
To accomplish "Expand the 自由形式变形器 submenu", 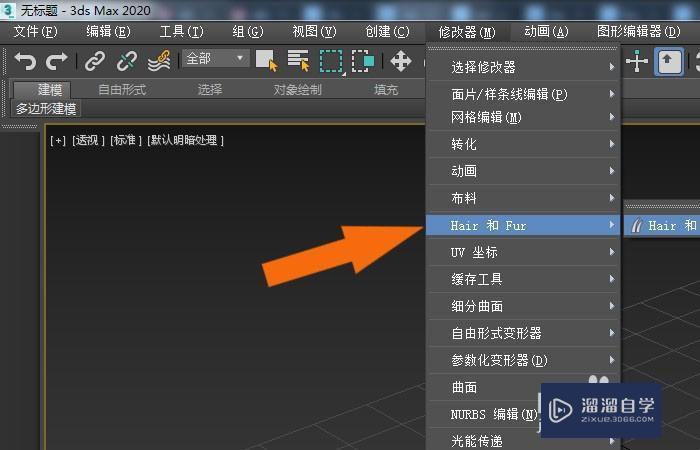I will pyautogui.click(x=523, y=333).
